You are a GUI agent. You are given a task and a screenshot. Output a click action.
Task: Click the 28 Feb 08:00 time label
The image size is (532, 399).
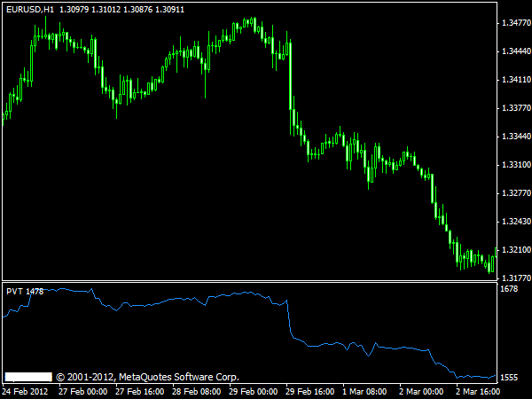[197, 392]
